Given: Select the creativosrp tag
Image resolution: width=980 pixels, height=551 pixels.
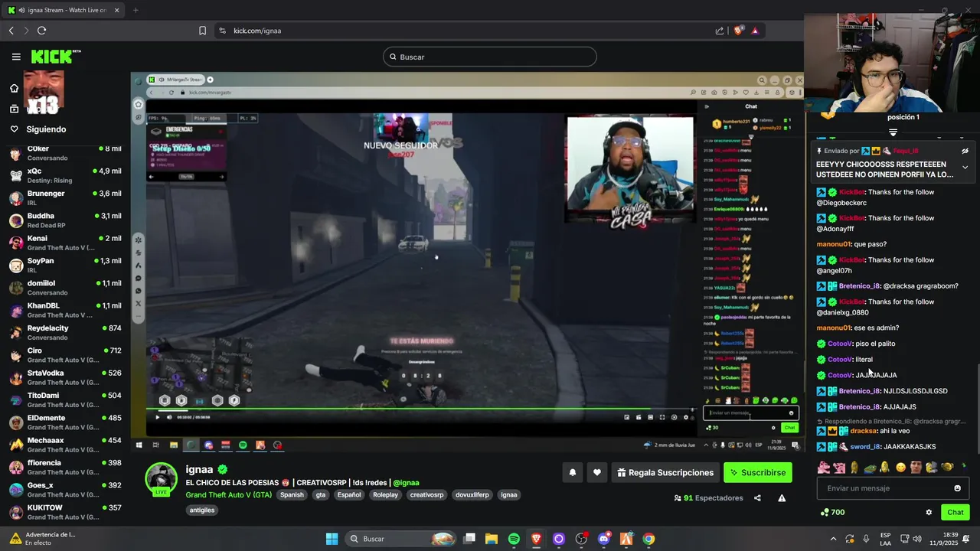Looking at the screenshot, I should [426, 495].
